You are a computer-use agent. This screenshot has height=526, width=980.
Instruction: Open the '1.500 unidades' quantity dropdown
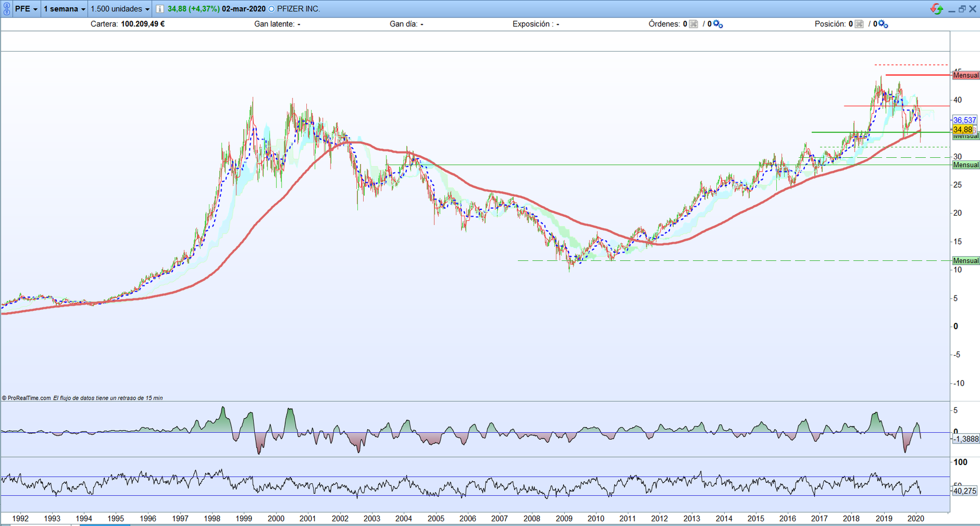point(120,9)
